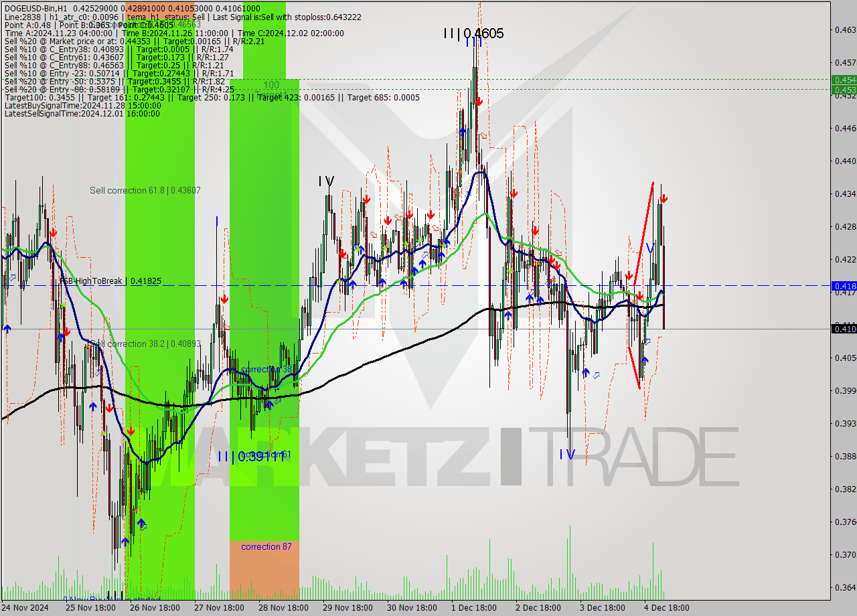Click the 0.376 price axis label
Viewport: 857px width, 616px height.
[845, 522]
